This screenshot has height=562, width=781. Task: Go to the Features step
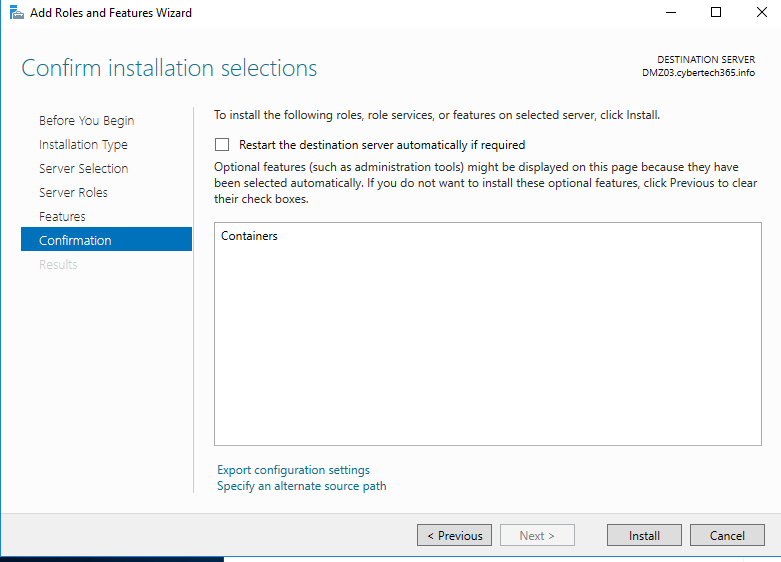point(62,216)
